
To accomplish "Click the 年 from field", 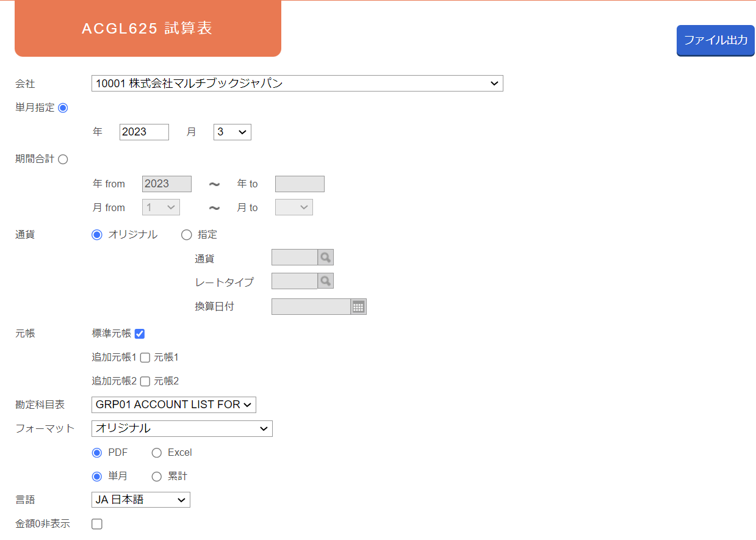I will [167, 184].
